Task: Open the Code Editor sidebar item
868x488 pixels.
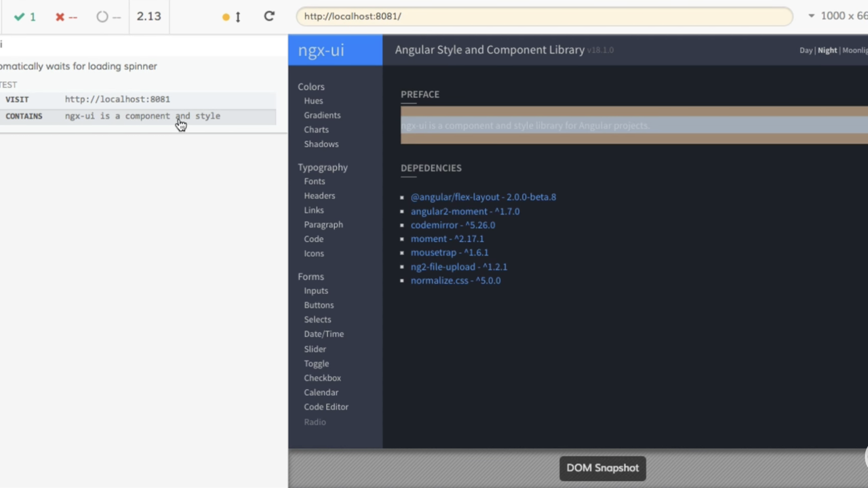Action: point(326,407)
